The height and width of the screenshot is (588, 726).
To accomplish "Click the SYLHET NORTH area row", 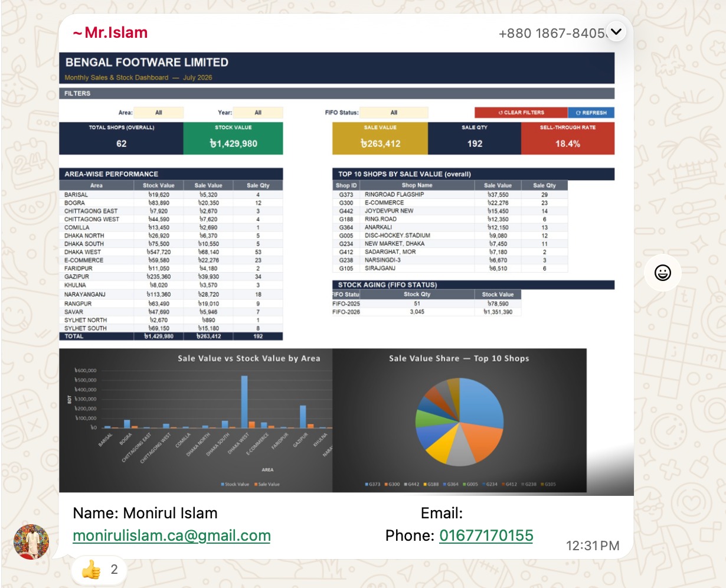I will tap(171, 320).
